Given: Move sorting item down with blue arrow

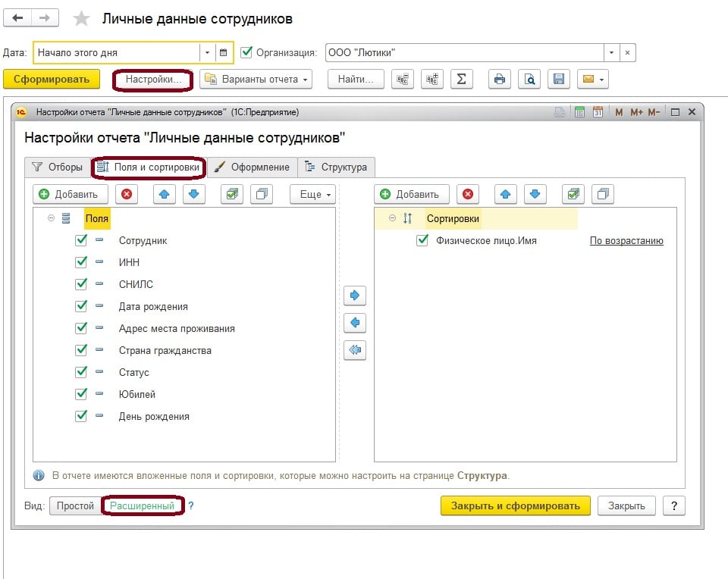Looking at the screenshot, I should pyautogui.click(x=535, y=194).
